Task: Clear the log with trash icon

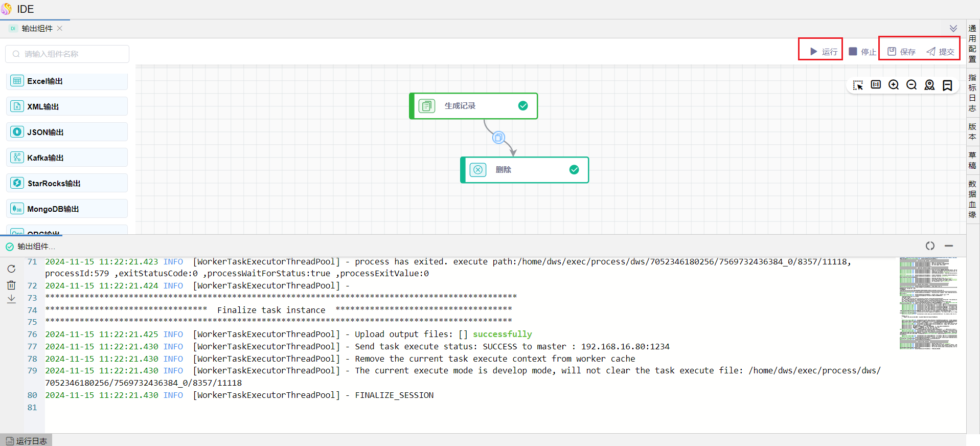Action: [x=11, y=285]
